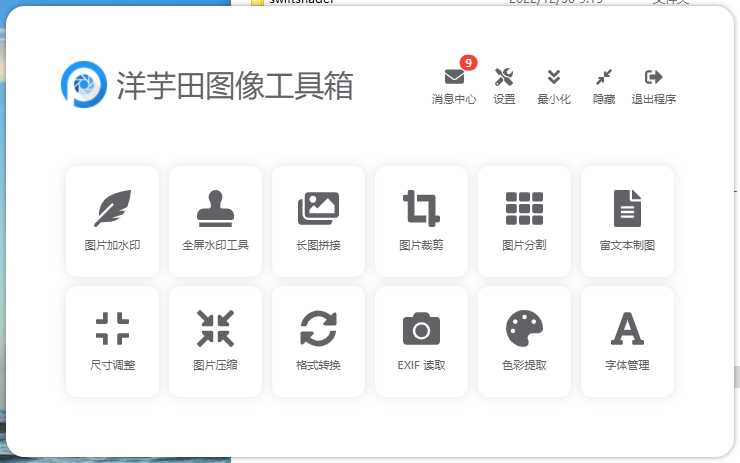740x463 pixels.
Task: Open the 图片分割 grid split tool
Action: pyautogui.click(x=524, y=221)
